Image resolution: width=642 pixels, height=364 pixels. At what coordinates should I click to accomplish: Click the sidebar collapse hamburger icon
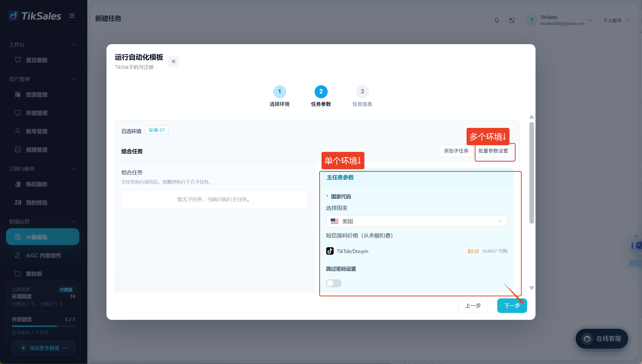(x=72, y=16)
